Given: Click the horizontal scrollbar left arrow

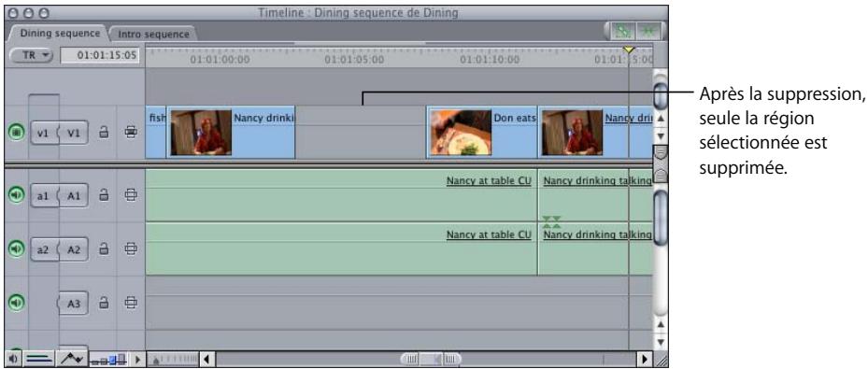Looking at the screenshot, I should pos(207,359).
